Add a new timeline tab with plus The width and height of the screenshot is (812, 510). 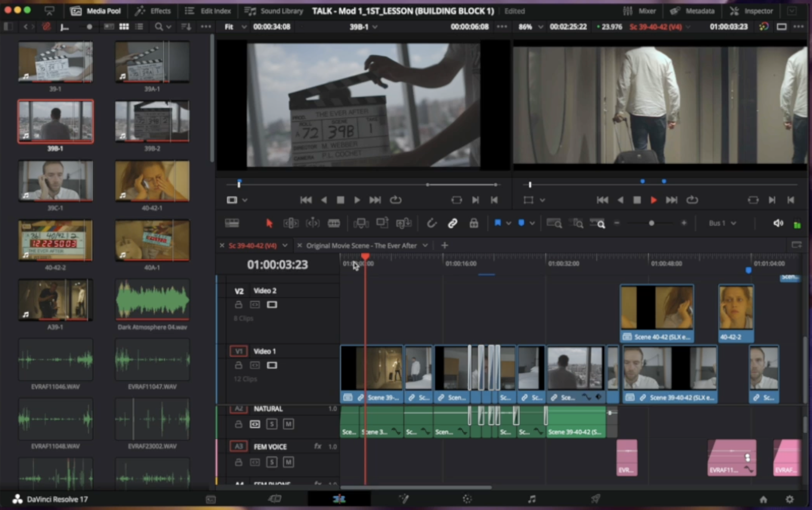click(444, 245)
